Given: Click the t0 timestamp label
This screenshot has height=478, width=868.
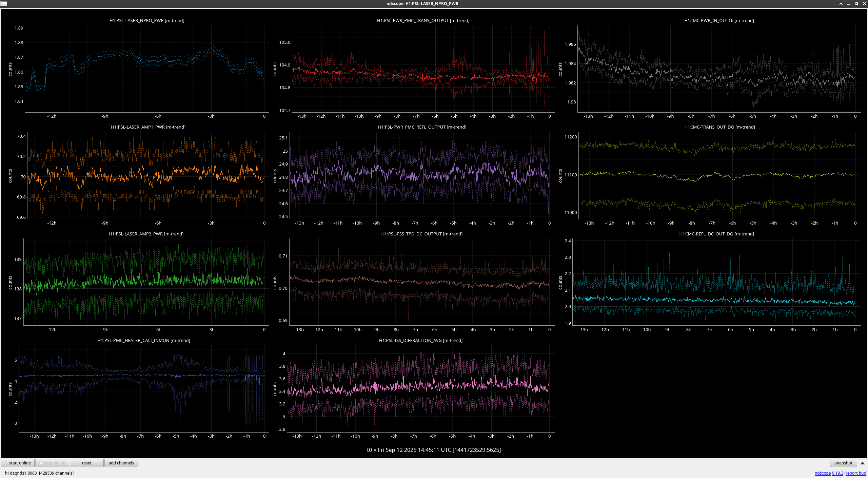Looking at the screenshot, I should [434, 450].
